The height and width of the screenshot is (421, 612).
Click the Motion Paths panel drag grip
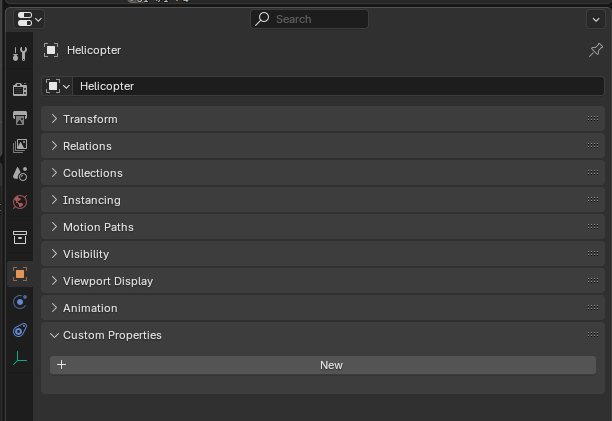(x=592, y=227)
